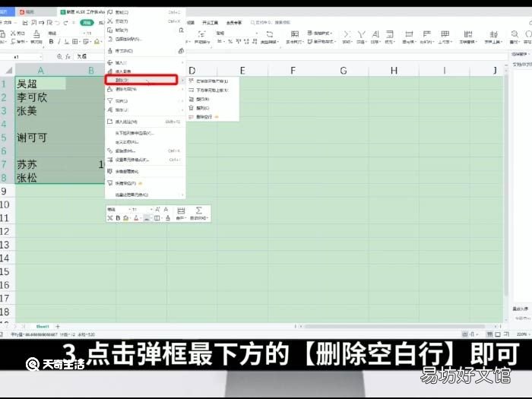The height and width of the screenshot is (399, 532).
Task: Click the ribbon command search box
Action: [x=271, y=23]
